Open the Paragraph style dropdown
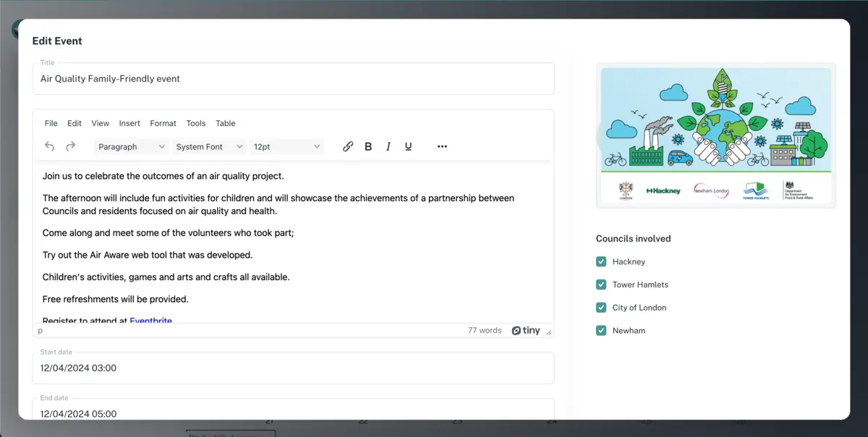 (x=131, y=146)
